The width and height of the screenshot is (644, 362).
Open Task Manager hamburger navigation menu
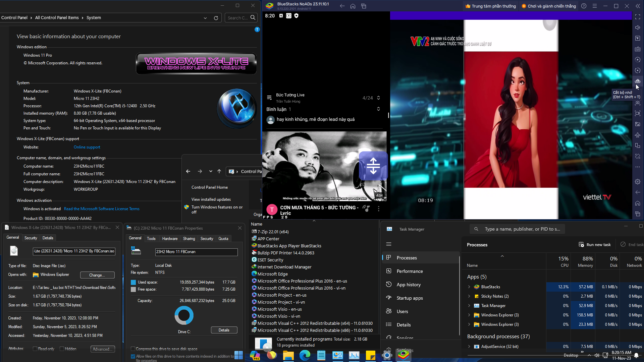389,244
